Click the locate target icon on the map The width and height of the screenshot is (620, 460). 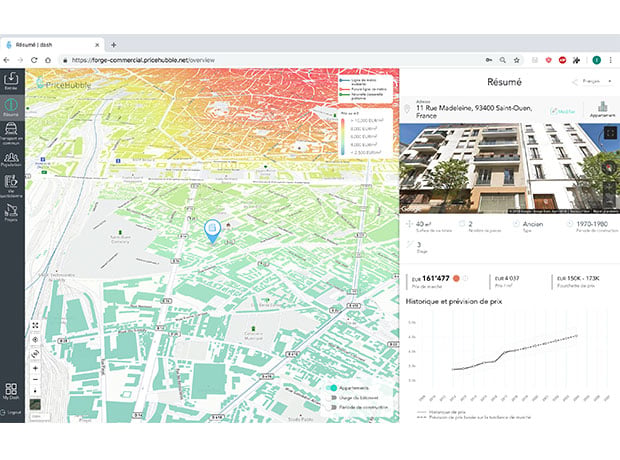[35, 340]
